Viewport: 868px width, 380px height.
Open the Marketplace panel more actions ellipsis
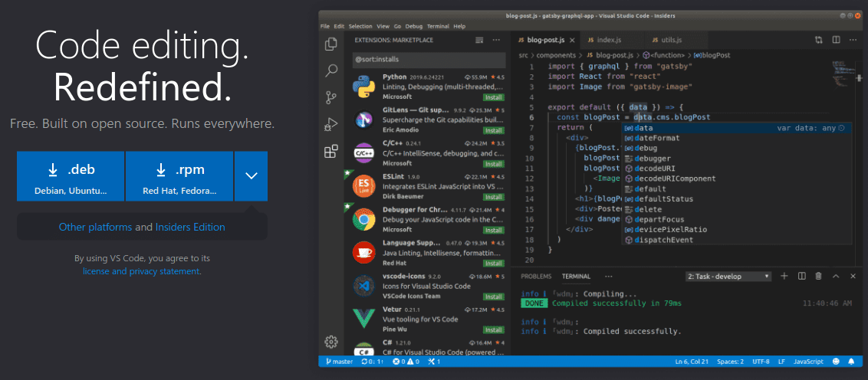[x=496, y=40]
